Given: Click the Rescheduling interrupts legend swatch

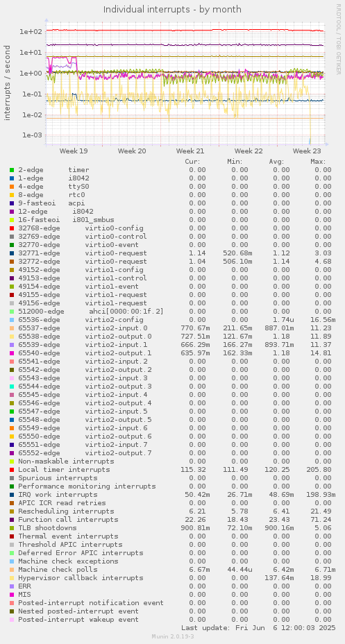Looking at the screenshot, I should click(12, 511).
